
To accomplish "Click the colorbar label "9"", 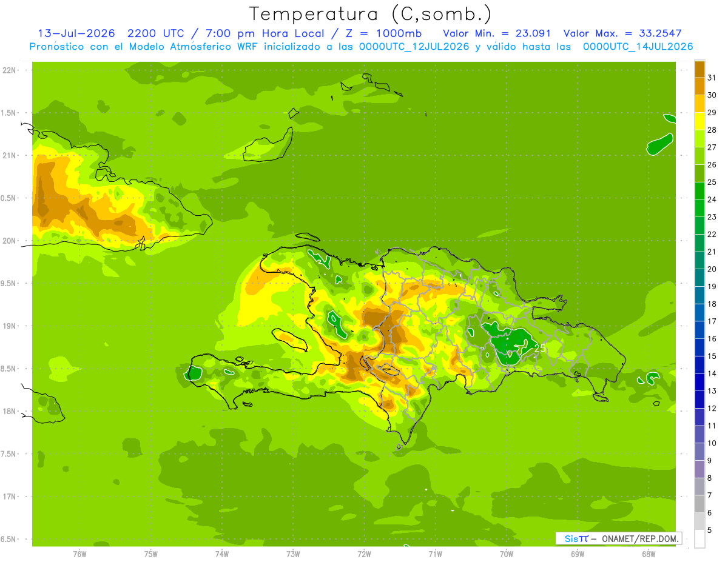I will click(x=709, y=461).
